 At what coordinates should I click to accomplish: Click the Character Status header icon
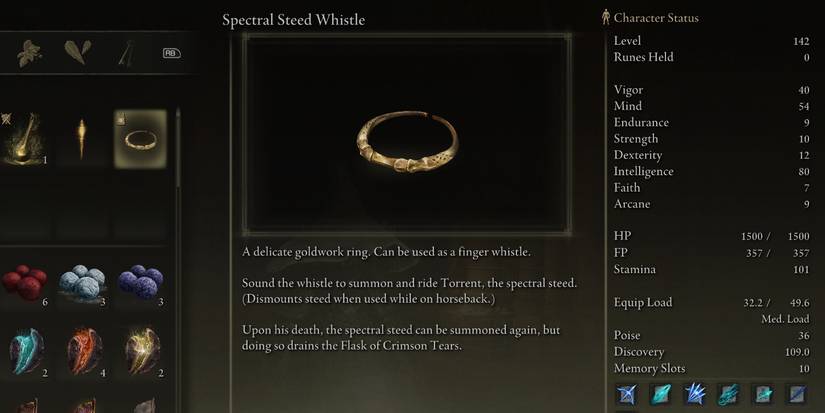(x=606, y=17)
